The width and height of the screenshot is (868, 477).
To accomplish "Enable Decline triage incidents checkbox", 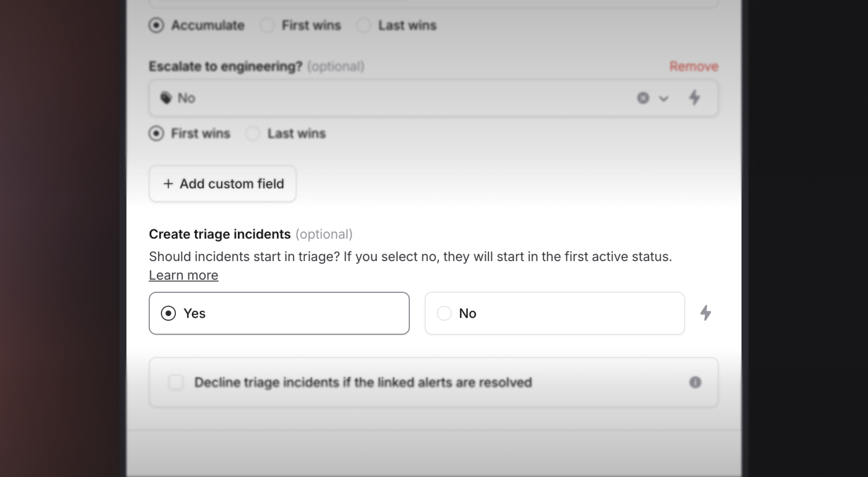I will pos(176,382).
